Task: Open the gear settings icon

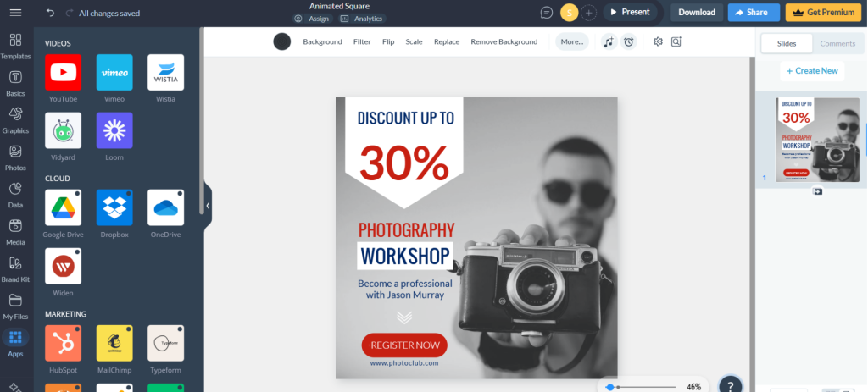Action: [x=658, y=41]
